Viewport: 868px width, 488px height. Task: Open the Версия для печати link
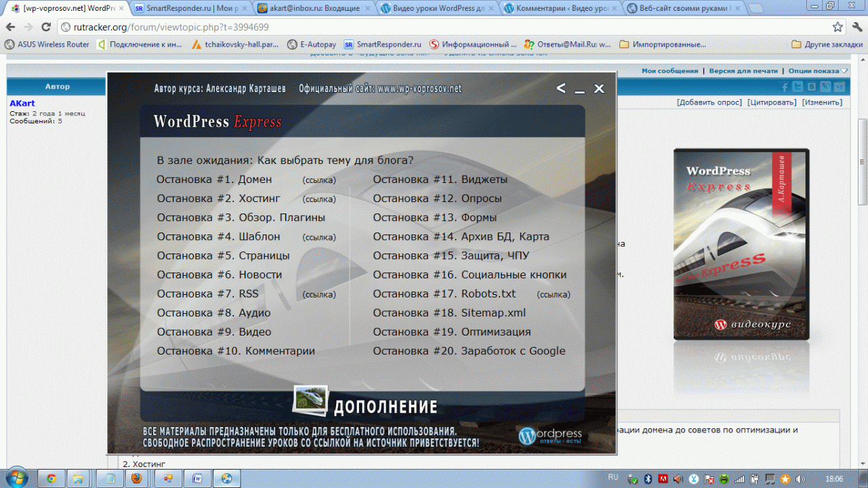point(743,70)
